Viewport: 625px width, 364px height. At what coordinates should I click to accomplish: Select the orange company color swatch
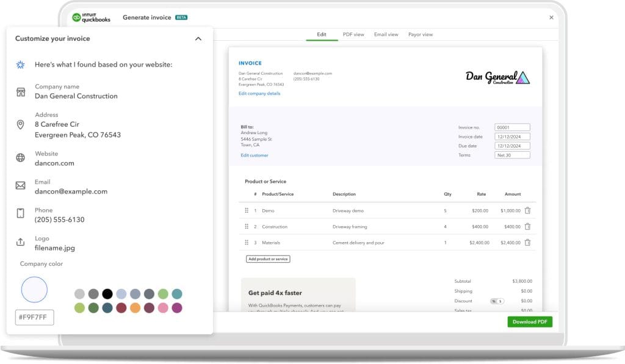tap(135, 308)
